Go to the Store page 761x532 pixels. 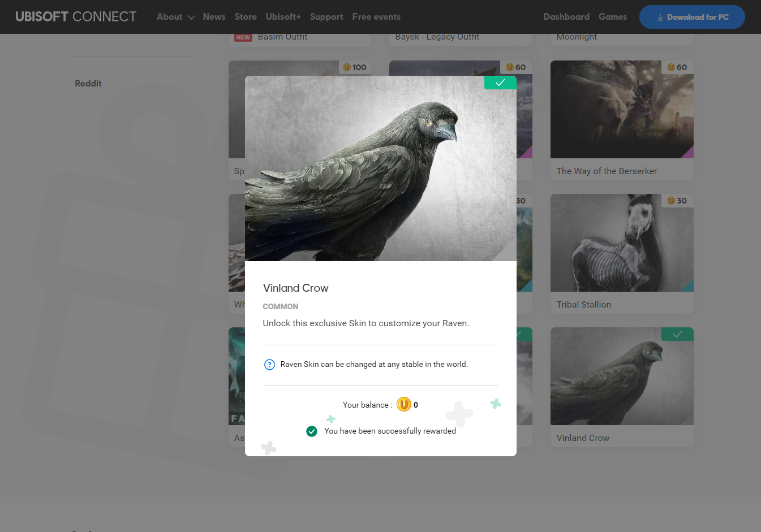tap(246, 17)
